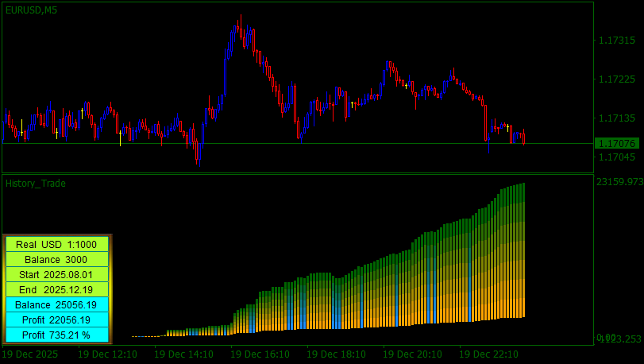This screenshot has height=364, width=644.
Task: Click the 23159.973 indicator scale value
Action: click(619, 181)
